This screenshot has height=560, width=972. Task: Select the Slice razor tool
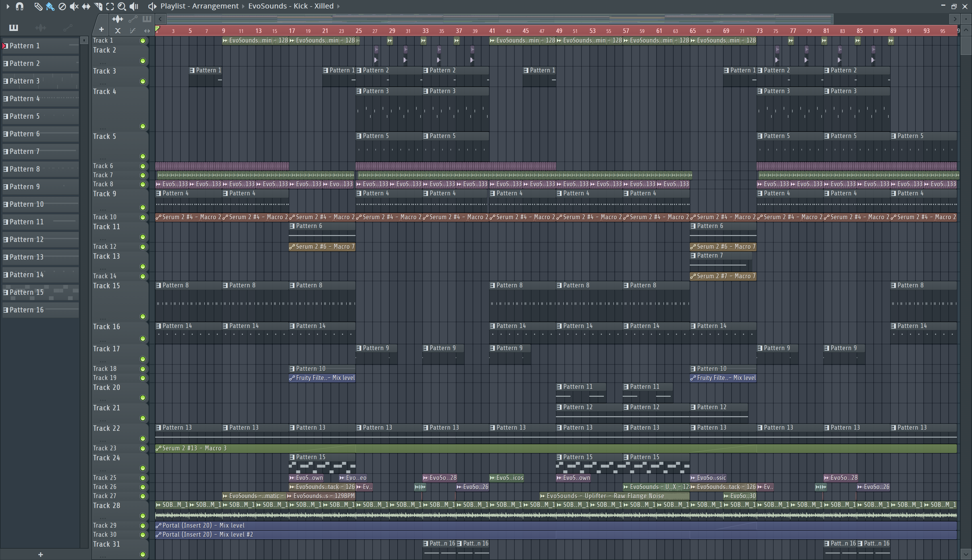tap(98, 6)
